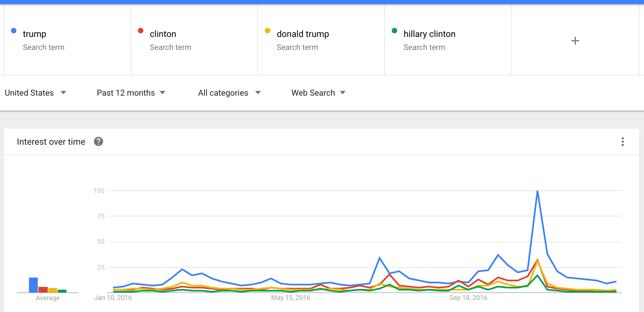644x312 pixels.
Task: Open the Web Search type dropdown
Action: tap(318, 93)
